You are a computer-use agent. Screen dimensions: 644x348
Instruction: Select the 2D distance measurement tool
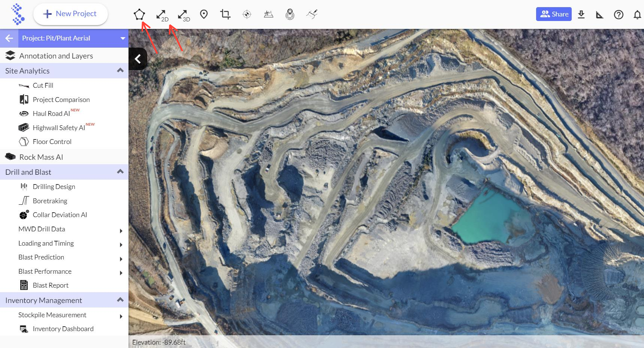coord(162,15)
